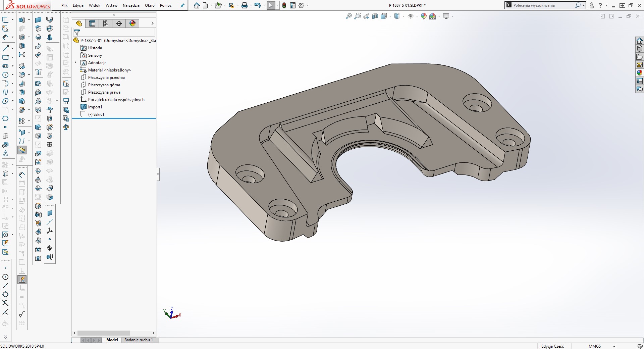Open the Narzędzia menu

pos(131,5)
